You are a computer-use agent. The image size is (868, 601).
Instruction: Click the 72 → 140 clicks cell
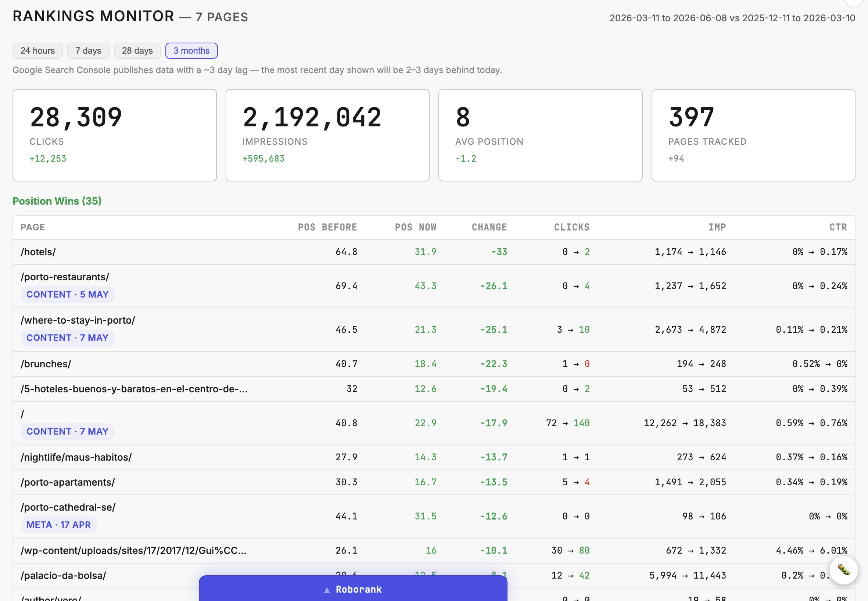coord(568,423)
